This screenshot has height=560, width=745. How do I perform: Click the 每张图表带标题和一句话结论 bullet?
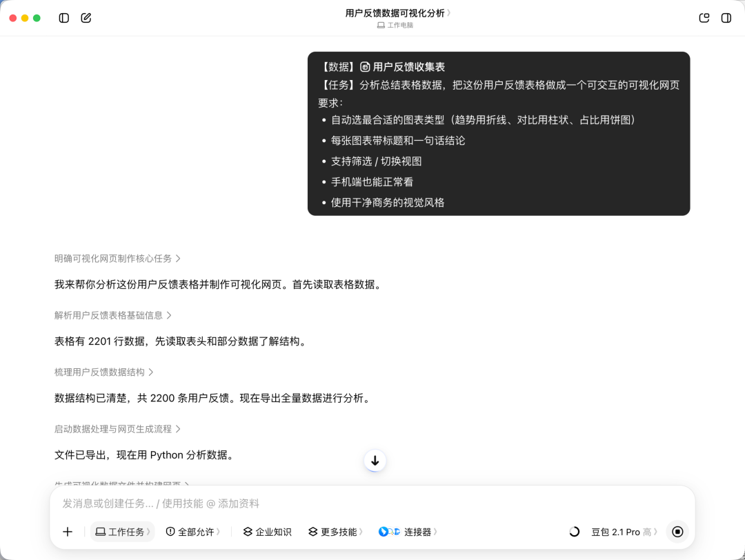tap(398, 141)
